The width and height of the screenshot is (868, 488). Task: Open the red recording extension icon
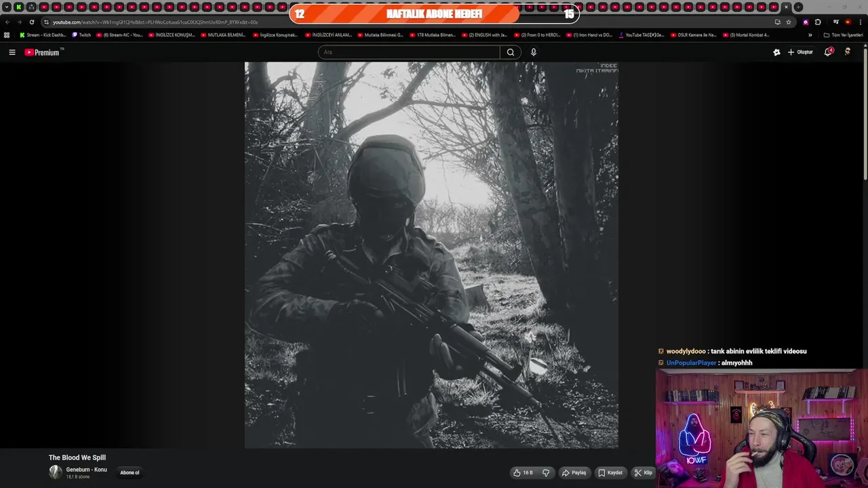tap(848, 22)
